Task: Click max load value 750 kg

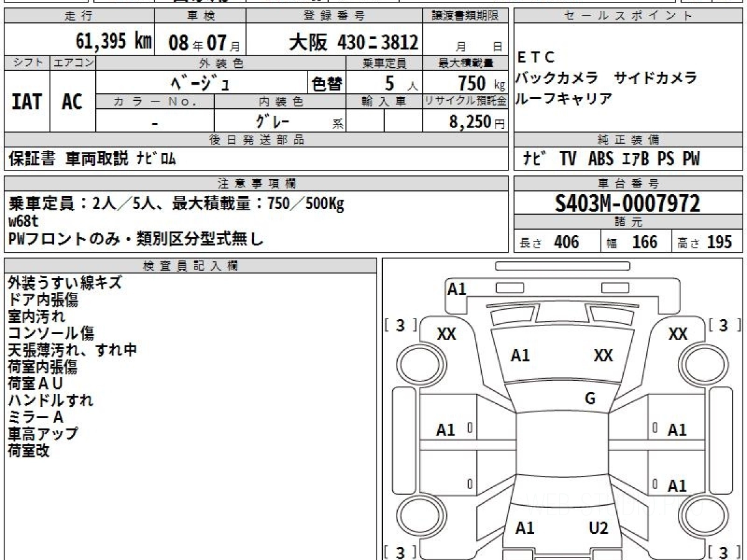Action: click(x=481, y=83)
